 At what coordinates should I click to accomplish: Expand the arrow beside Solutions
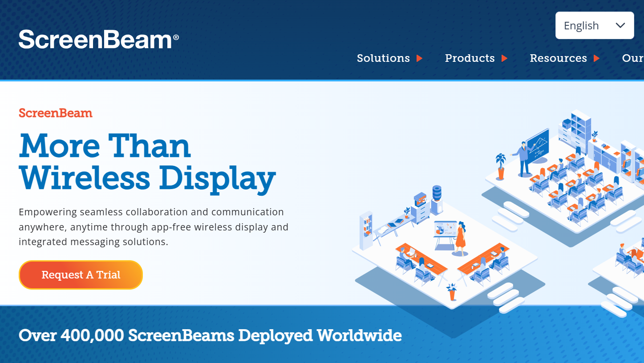[419, 58]
